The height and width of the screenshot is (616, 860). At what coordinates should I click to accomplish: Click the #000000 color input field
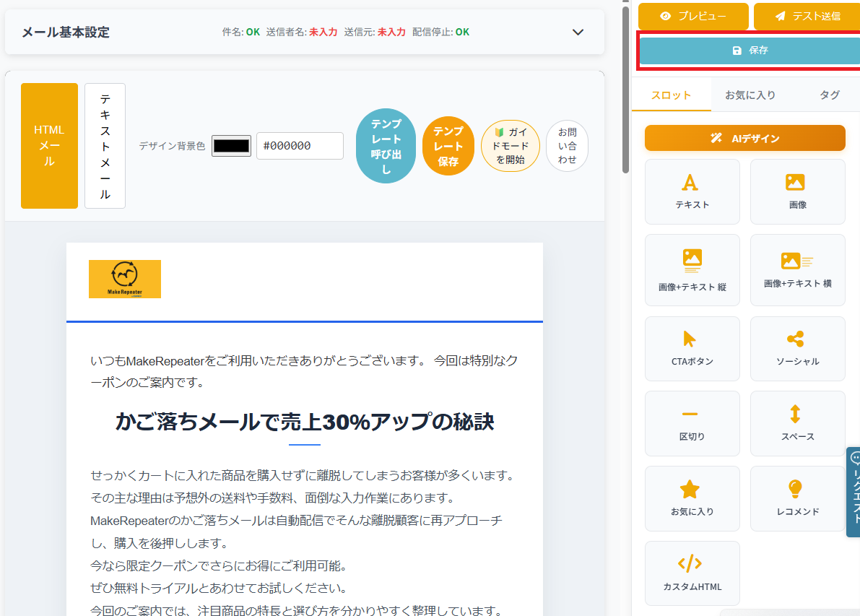tap(300, 145)
